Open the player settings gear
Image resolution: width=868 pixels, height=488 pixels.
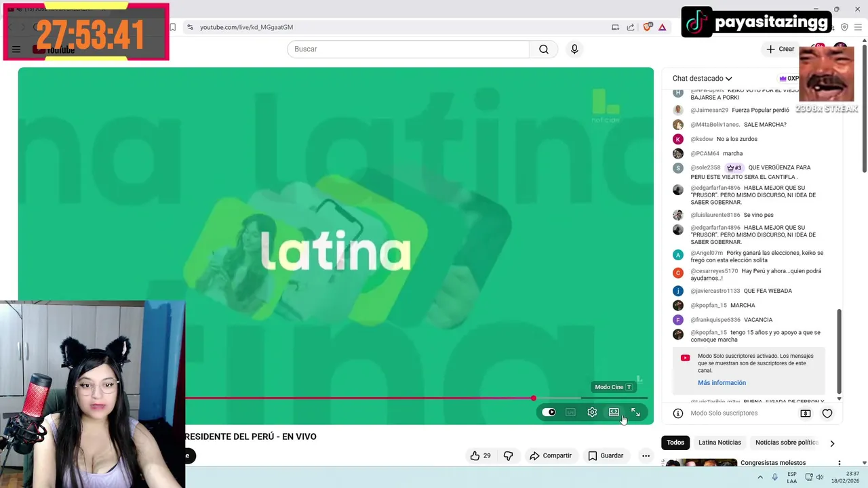pos(592,412)
